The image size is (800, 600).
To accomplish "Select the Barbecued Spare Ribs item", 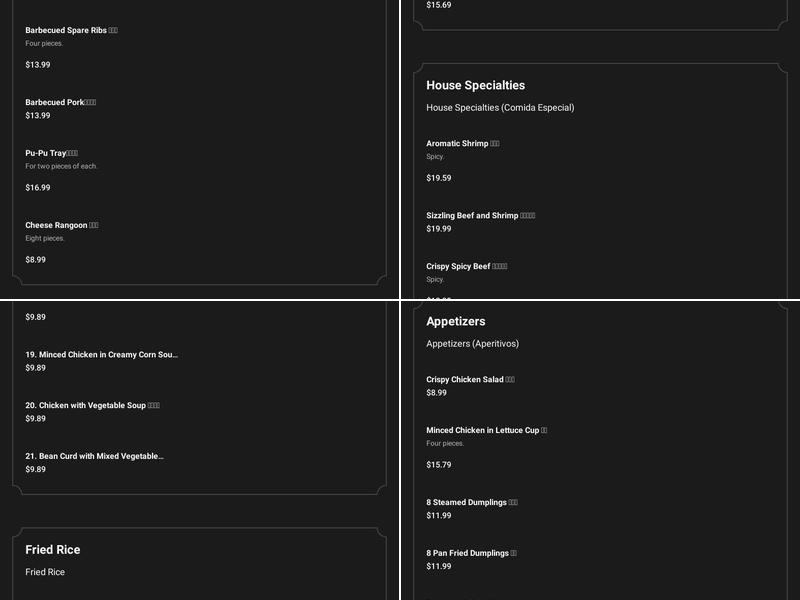I will (66, 31).
